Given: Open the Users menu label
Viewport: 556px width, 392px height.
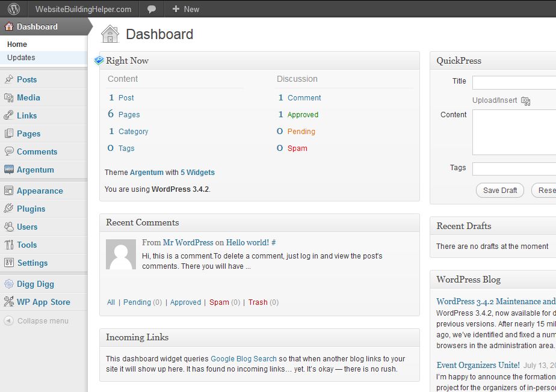Looking at the screenshot, I should [27, 227].
